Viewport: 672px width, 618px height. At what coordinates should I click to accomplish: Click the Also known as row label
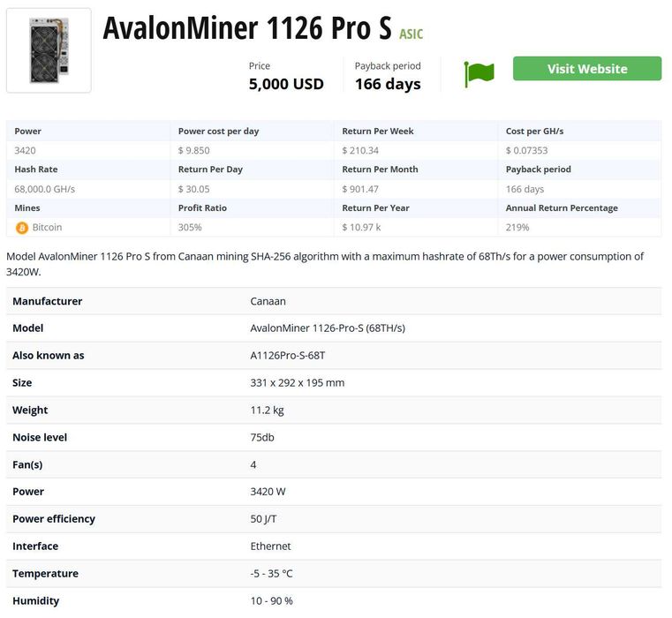48,356
